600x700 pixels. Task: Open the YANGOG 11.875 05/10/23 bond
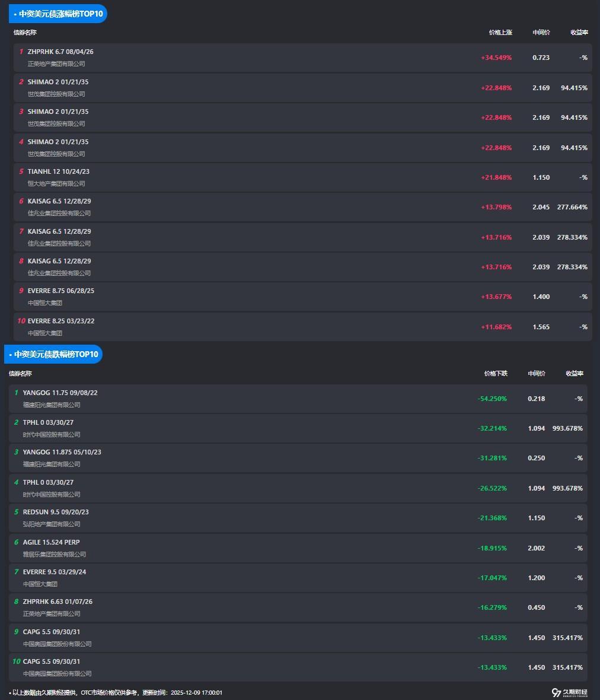click(62, 452)
